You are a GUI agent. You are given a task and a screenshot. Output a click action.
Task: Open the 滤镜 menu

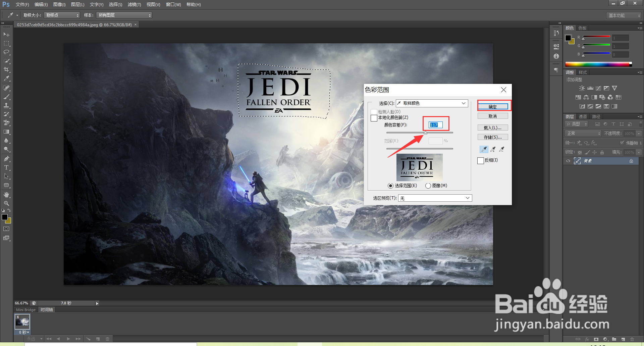134,4
